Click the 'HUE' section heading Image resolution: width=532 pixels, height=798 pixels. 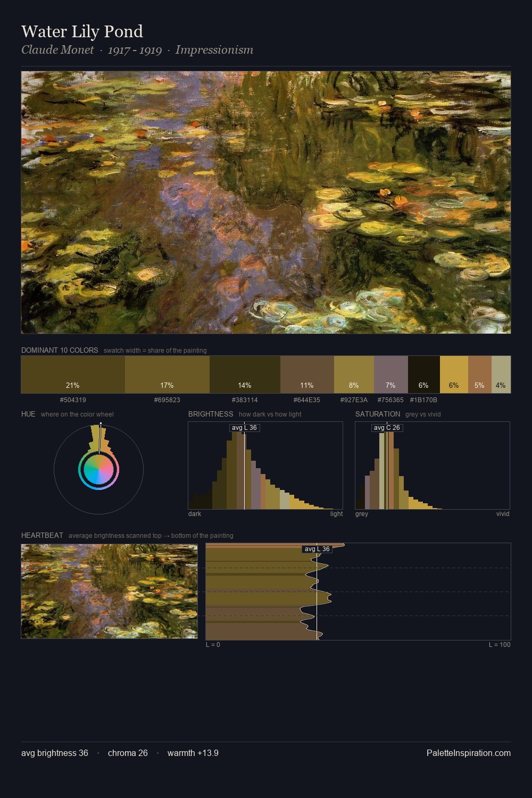click(28, 414)
